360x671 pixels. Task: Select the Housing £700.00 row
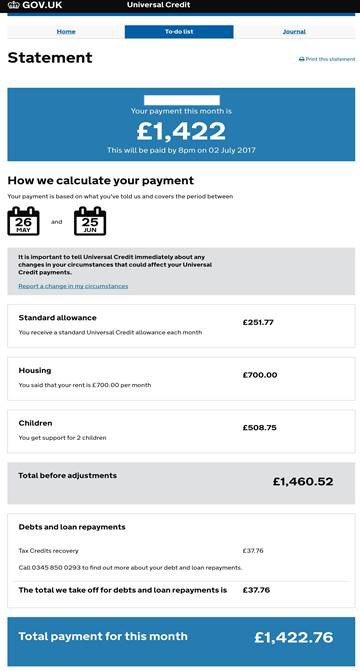[181, 379]
